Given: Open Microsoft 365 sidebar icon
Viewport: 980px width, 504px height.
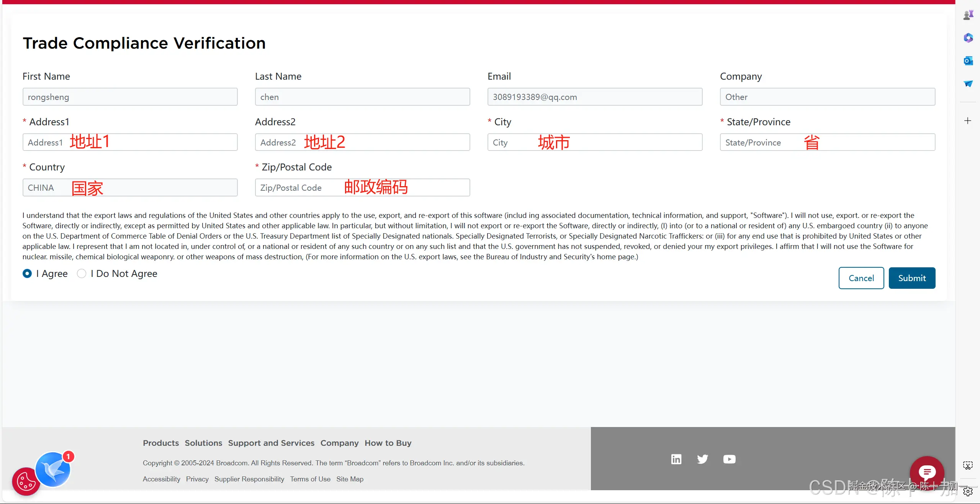Looking at the screenshot, I should (x=968, y=38).
